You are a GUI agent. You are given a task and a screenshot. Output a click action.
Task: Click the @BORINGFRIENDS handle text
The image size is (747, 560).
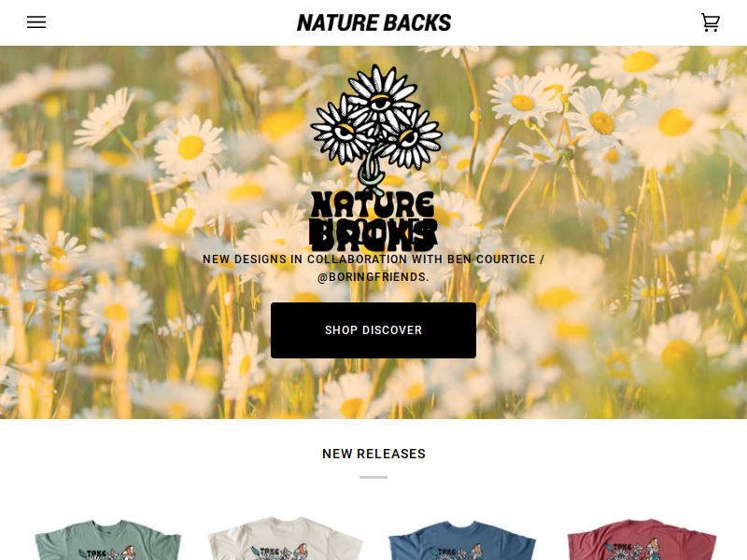(373, 277)
